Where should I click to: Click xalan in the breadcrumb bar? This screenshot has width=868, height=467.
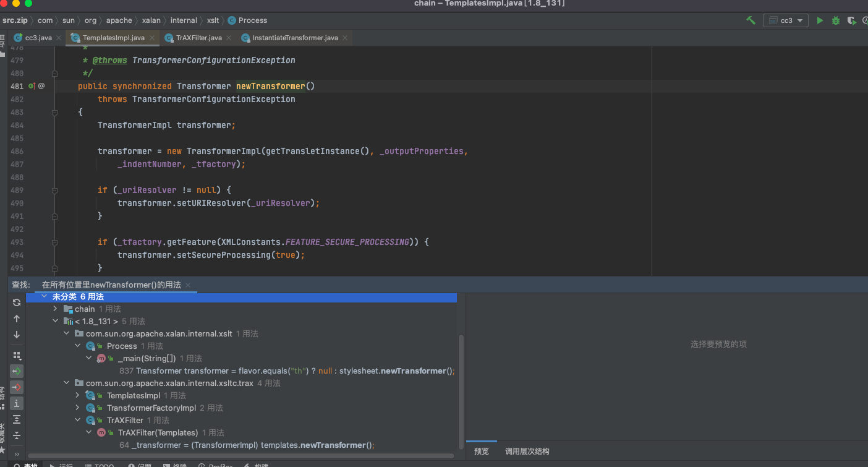pos(151,20)
